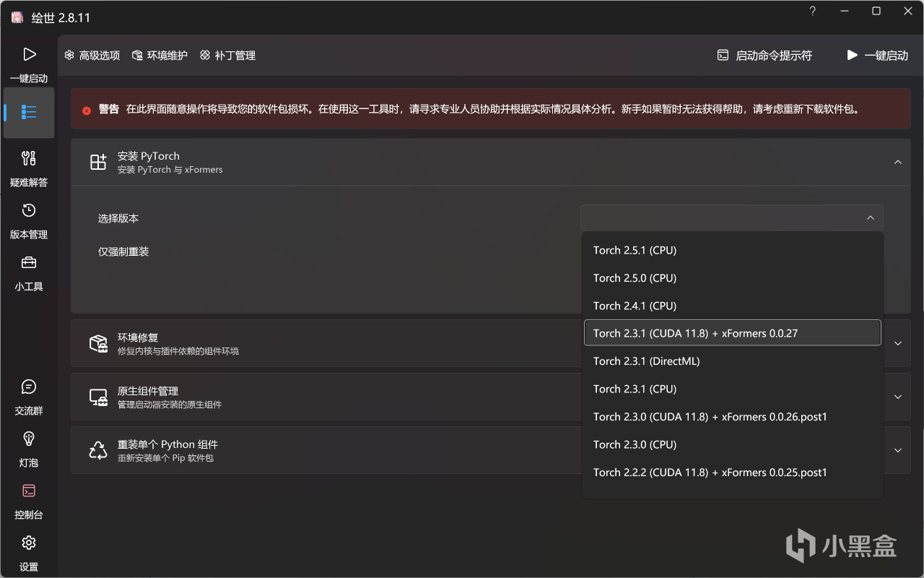Select the advanced options list icon in sidebar
Image resolution: width=924 pixels, height=578 pixels.
point(29,112)
